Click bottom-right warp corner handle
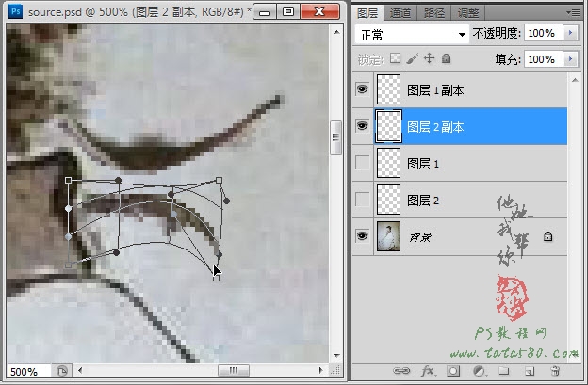The image size is (588, 385). point(216,278)
